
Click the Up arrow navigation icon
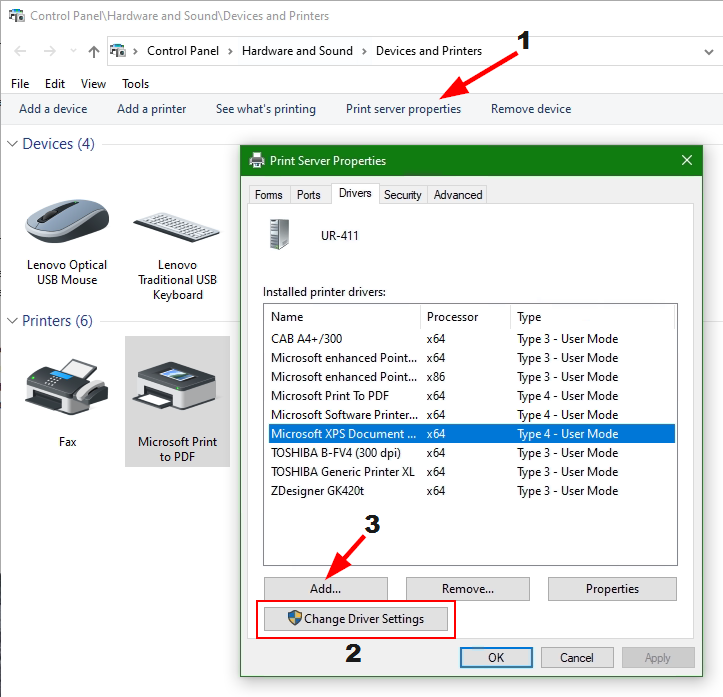(93, 51)
